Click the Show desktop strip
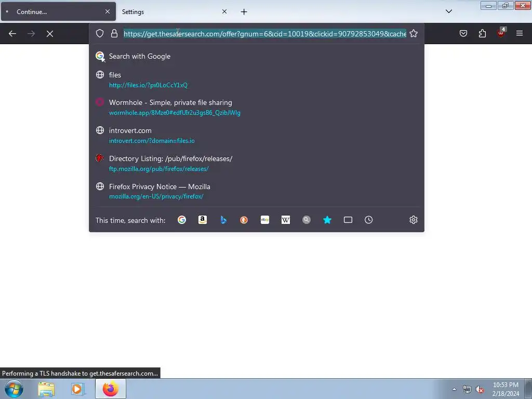The width and height of the screenshot is (532, 399). (528, 389)
